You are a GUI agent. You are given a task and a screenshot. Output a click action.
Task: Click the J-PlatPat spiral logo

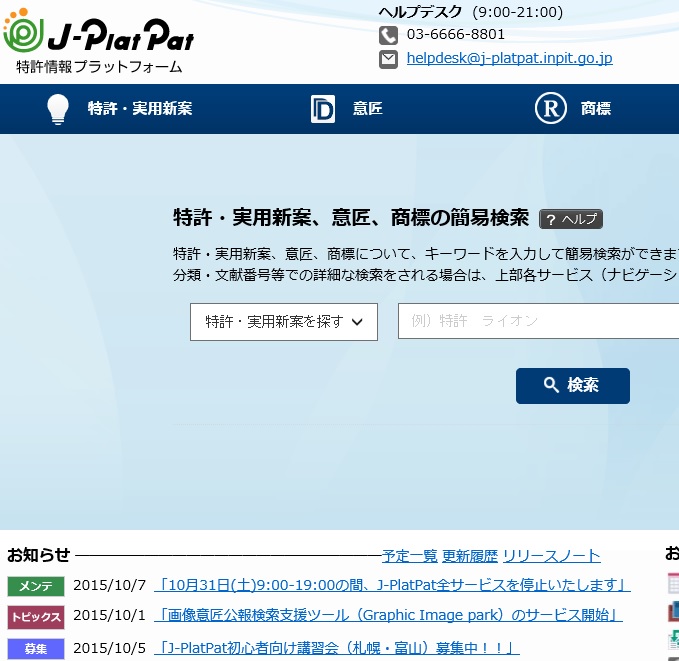(23, 31)
